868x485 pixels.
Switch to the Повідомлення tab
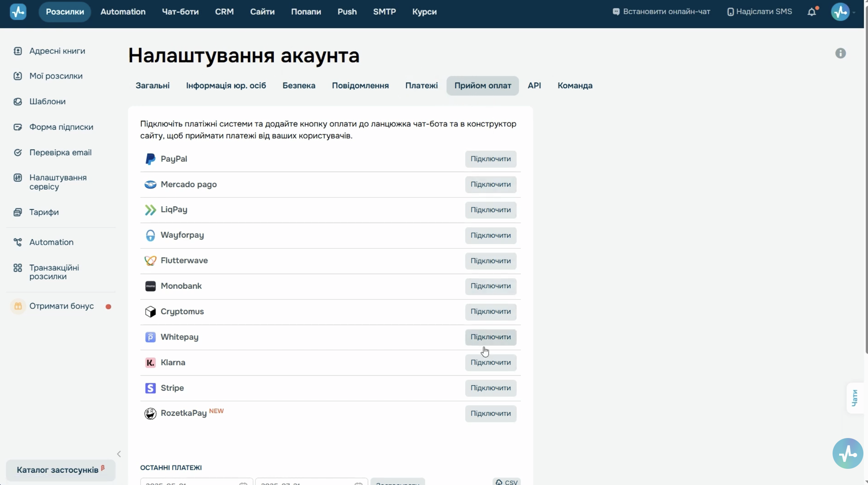[x=360, y=85]
